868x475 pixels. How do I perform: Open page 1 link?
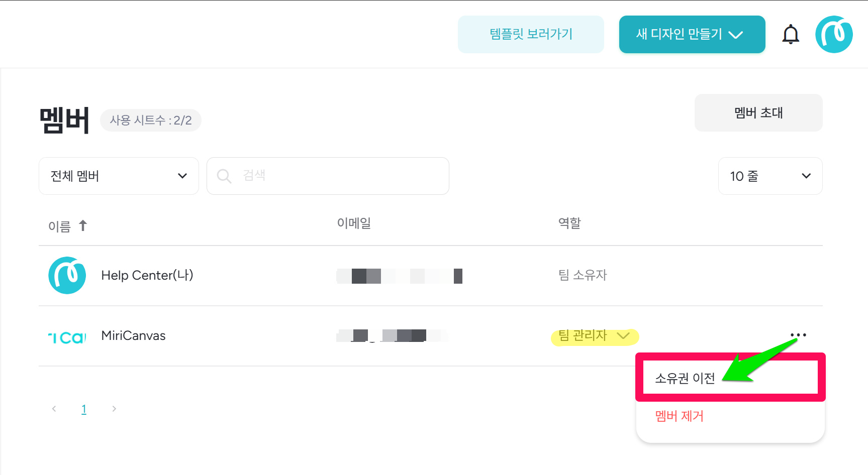tap(84, 409)
